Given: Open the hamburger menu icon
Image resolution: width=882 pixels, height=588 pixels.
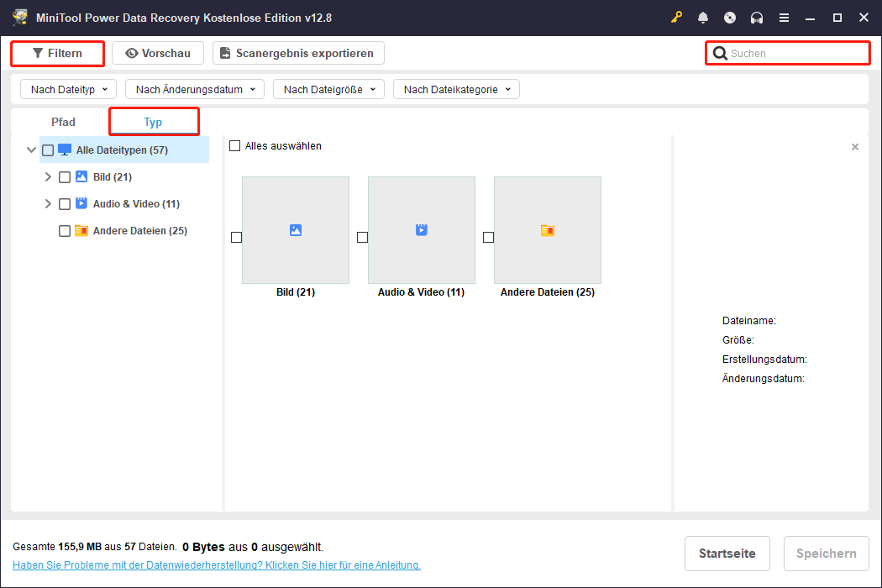Looking at the screenshot, I should pos(783,17).
